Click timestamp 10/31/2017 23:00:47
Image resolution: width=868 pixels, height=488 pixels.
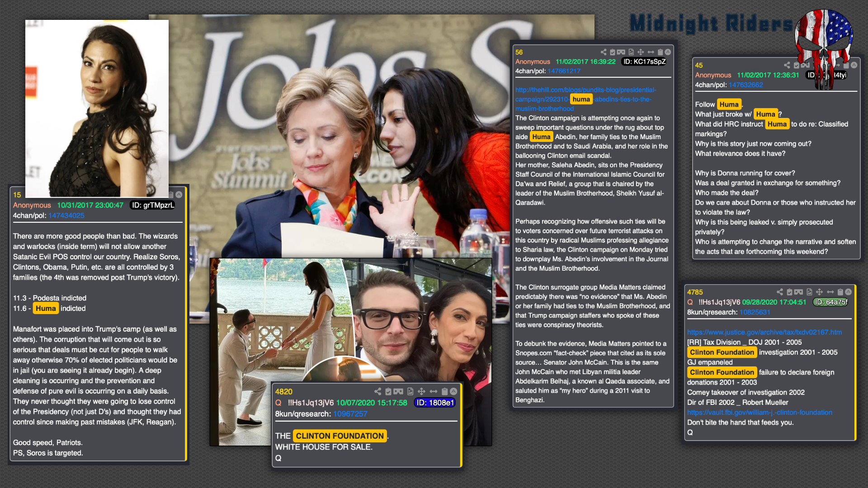[90, 205]
